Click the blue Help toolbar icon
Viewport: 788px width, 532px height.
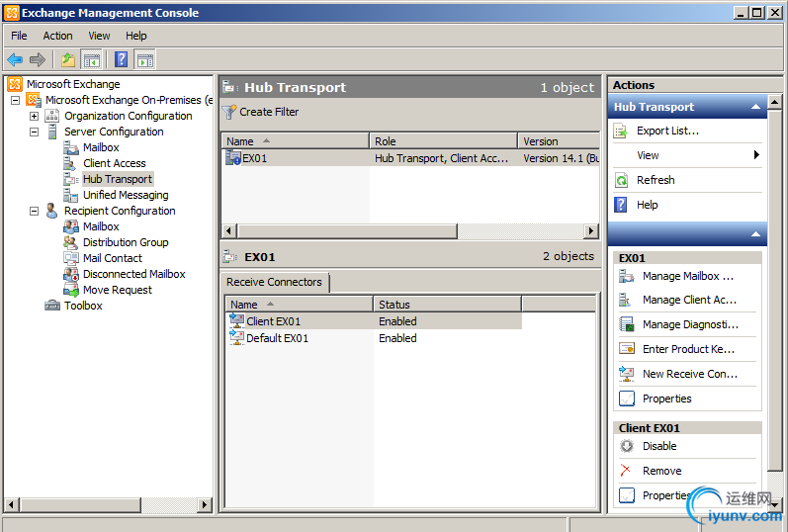tap(121, 59)
